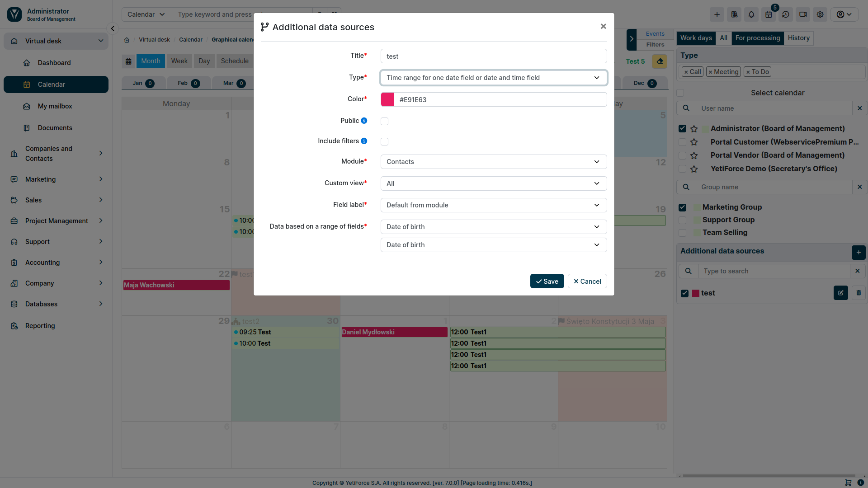Enable the 'Include filters' checkbox
The width and height of the screenshot is (868, 488).
(x=385, y=141)
